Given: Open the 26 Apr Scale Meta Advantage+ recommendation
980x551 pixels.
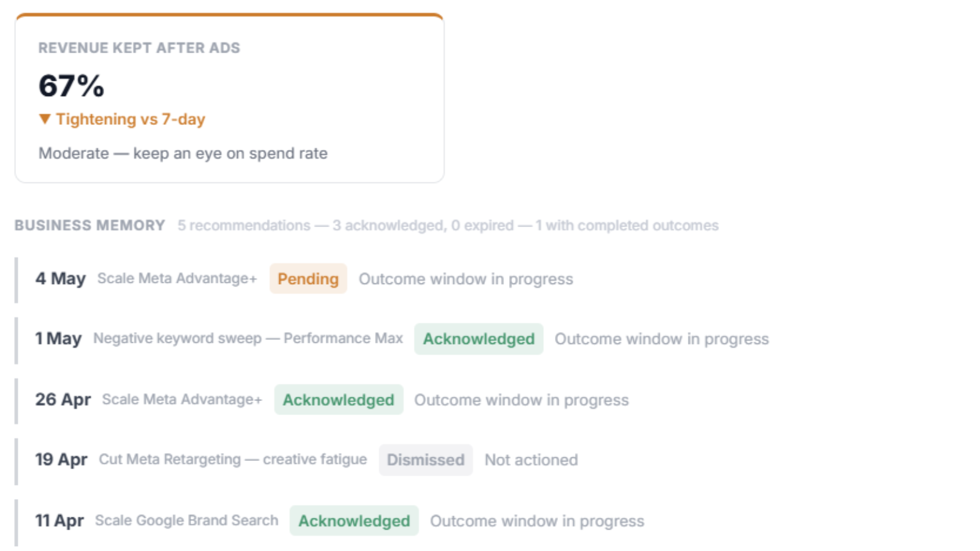Looking at the screenshot, I should [182, 400].
